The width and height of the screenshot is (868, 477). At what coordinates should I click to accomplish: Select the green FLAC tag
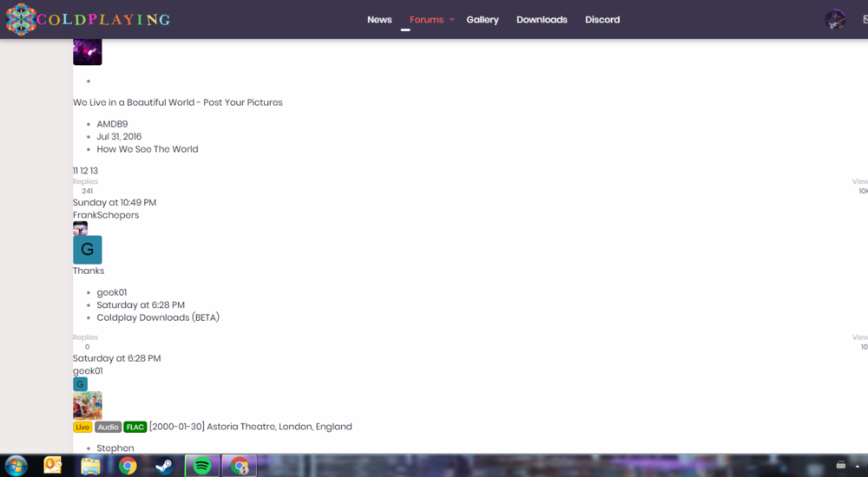click(135, 428)
